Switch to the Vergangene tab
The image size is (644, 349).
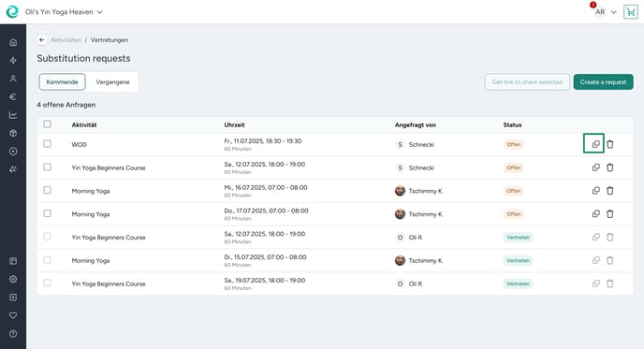click(x=112, y=81)
